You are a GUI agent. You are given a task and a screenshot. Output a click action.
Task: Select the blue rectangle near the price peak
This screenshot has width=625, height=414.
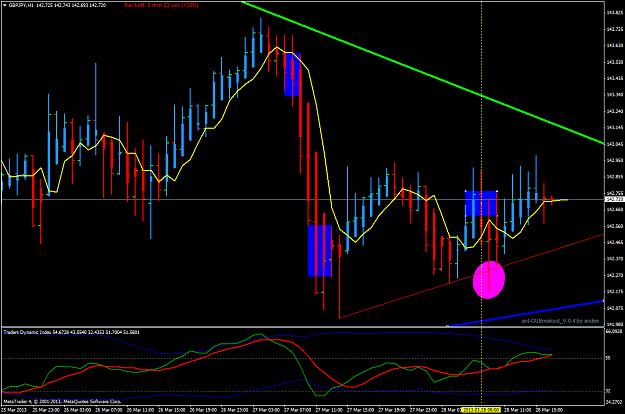pos(292,75)
